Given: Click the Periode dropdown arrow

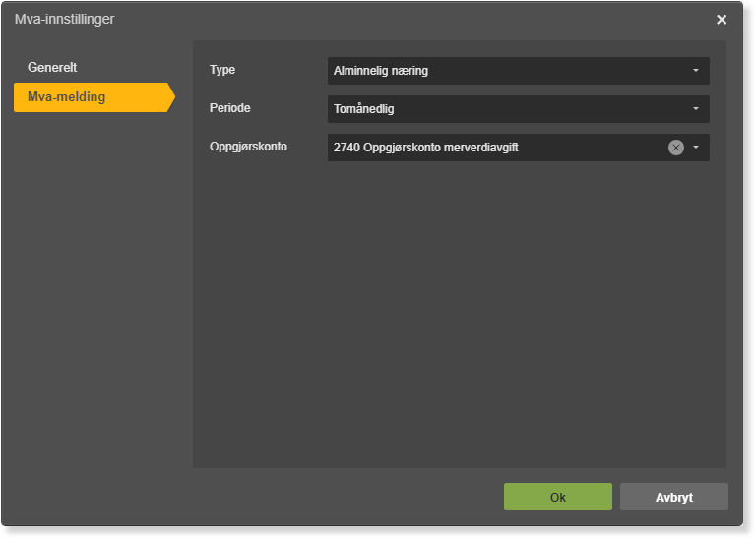Looking at the screenshot, I should pyautogui.click(x=696, y=109).
